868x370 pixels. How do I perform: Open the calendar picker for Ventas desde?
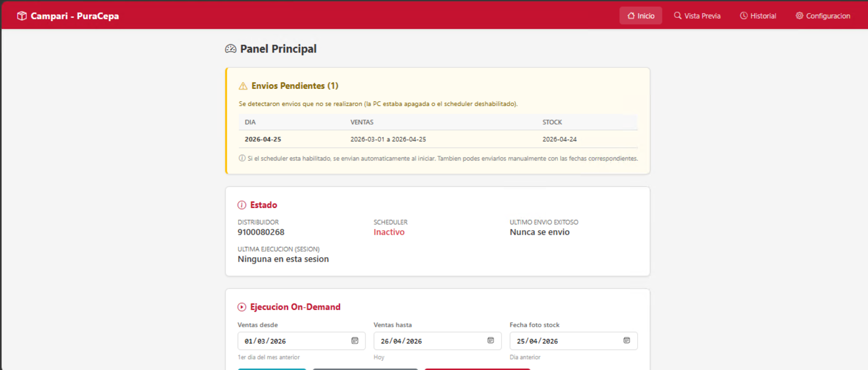click(x=355, y=341)
